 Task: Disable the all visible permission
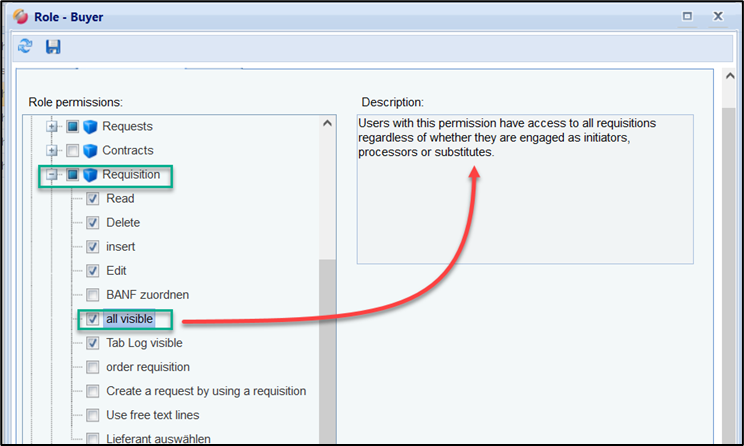click(x=92, y=319)
